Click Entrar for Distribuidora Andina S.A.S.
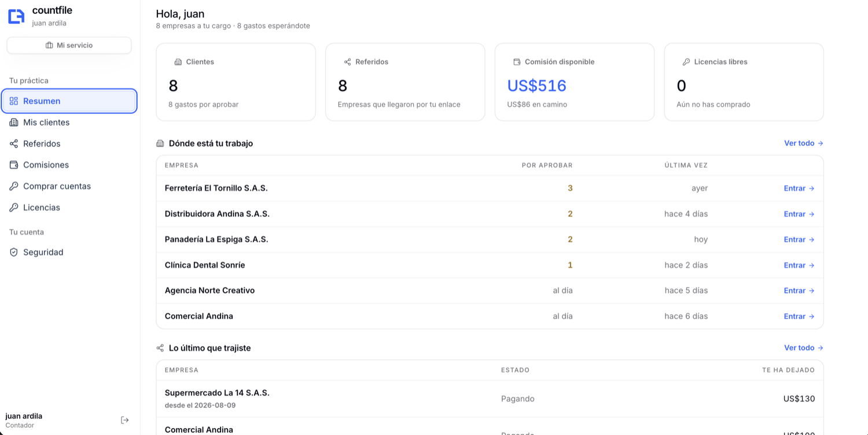The width and height of the screenshot is (868, 435). pos(799,214)
